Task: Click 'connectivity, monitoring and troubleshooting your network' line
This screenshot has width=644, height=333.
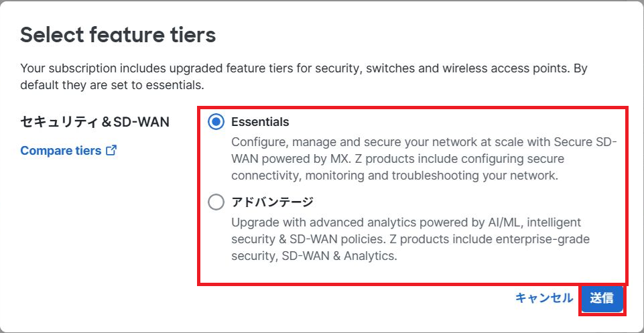Action: [x=395, y=176]
